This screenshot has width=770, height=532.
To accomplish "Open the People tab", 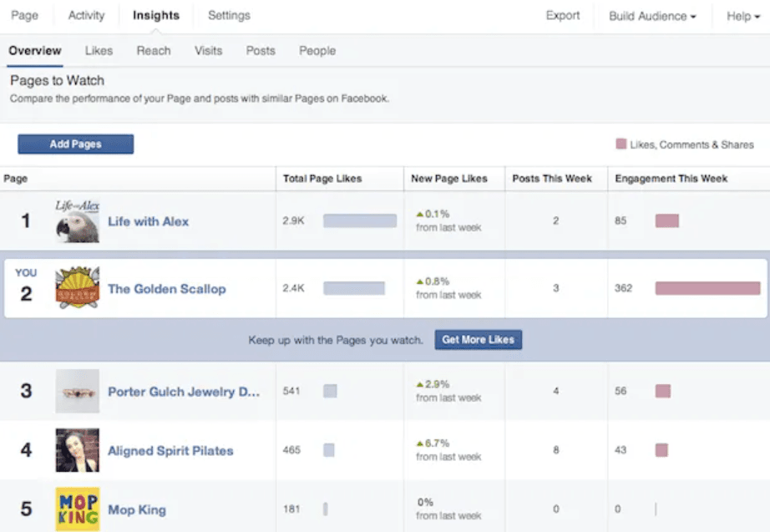I will coord(317,51).
